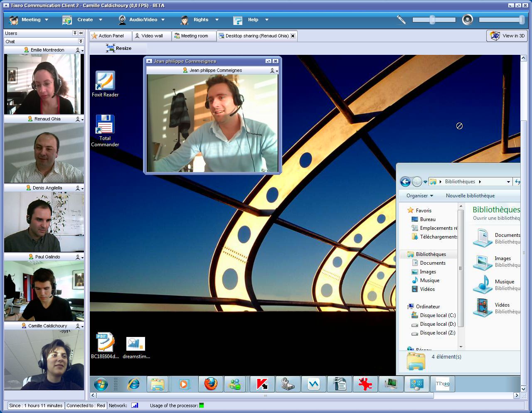Expand the Chat panel section
This screenshot has height=413, width=532.
[81, 42]
